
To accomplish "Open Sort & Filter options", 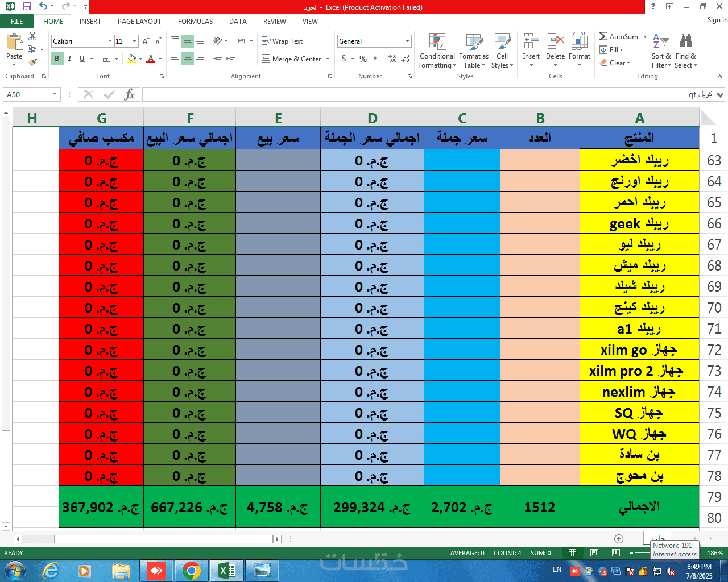I will [661, 51].
